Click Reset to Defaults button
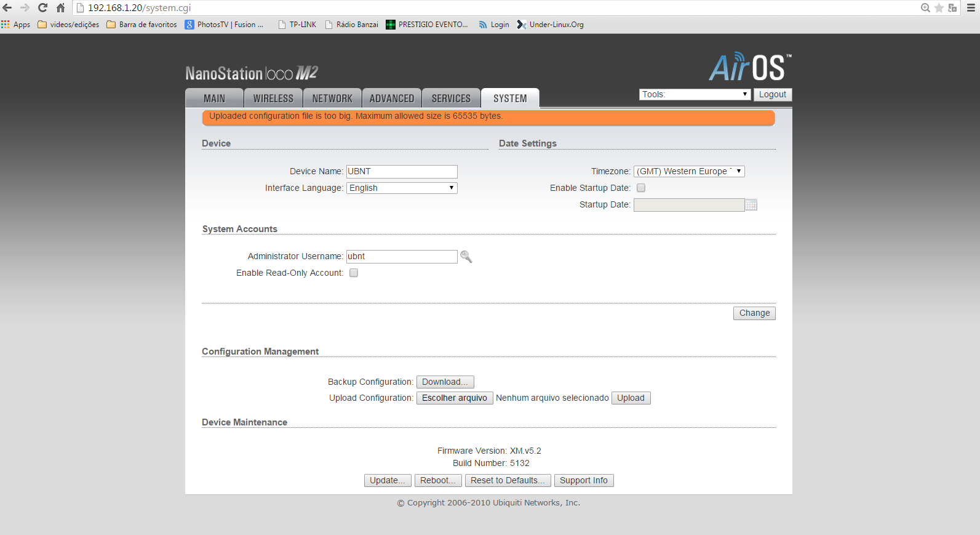Viewport: 980px width, 535px height. click(x=508, y=481)
